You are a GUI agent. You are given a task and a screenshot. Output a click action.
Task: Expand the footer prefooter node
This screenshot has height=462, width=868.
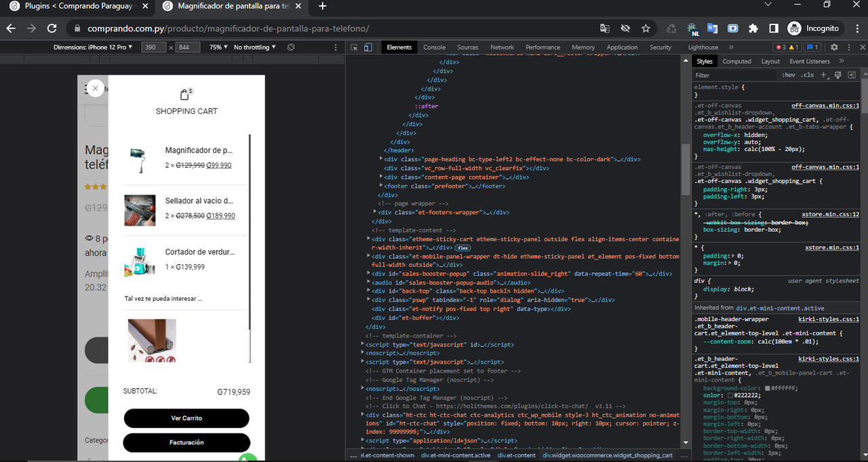pos(381,186)
